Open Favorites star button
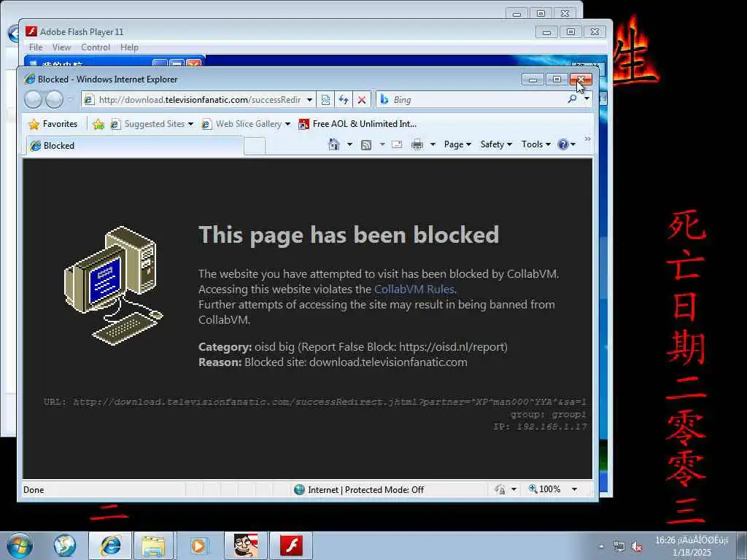This screenshot has height=560, width=747. [x=34, y=124]
